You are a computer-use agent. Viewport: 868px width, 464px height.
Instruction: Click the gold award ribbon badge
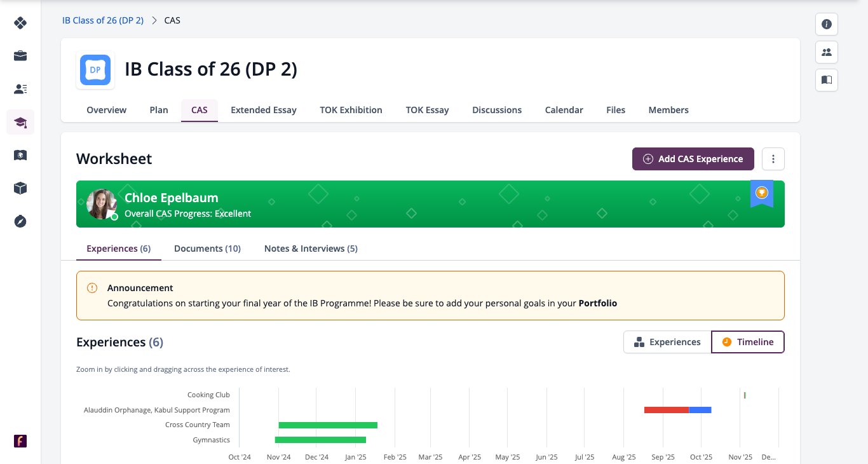[762, 194]
